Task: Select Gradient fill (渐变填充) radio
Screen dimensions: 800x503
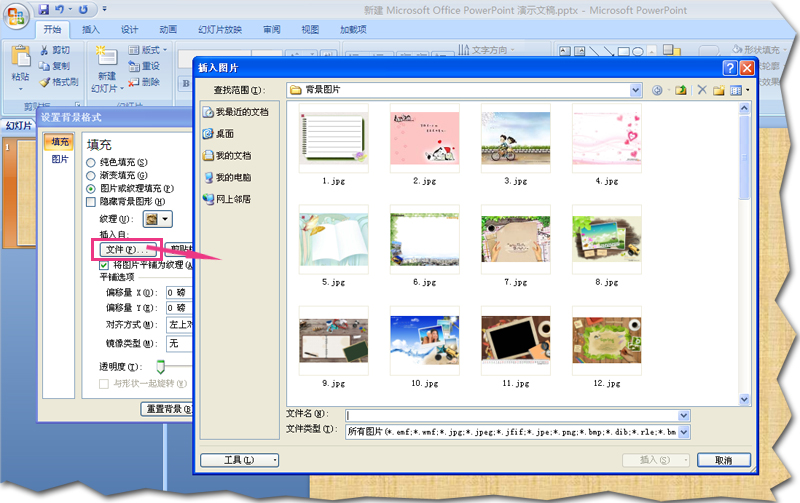Action: tap(91, 175)
